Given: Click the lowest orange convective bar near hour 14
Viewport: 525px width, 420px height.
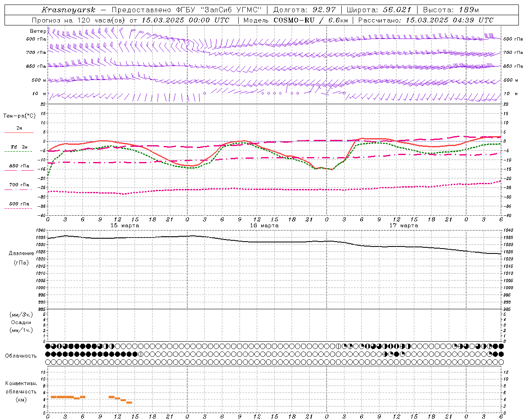Looking at the screenshot, I should (129, 403).
